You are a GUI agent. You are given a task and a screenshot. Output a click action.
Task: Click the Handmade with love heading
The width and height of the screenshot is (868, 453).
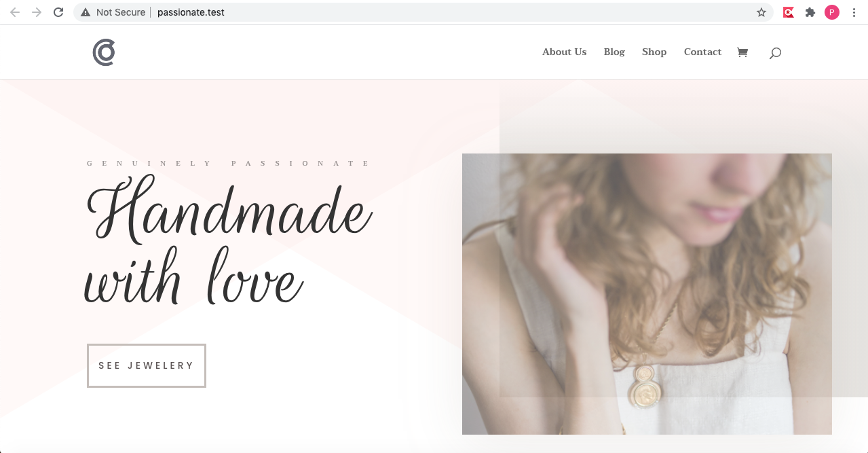[229, 240]
